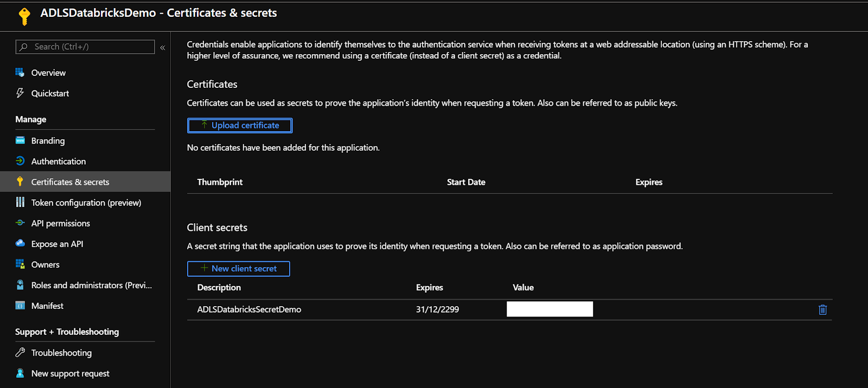Click the Upload certificate button
The height and width of the screenshot is (388, 868).
(240, 125)
